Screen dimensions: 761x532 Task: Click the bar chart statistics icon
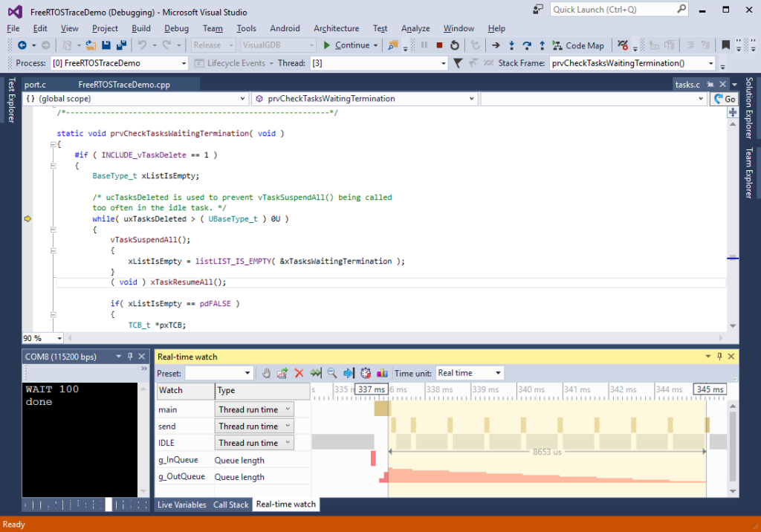(381, 372)
